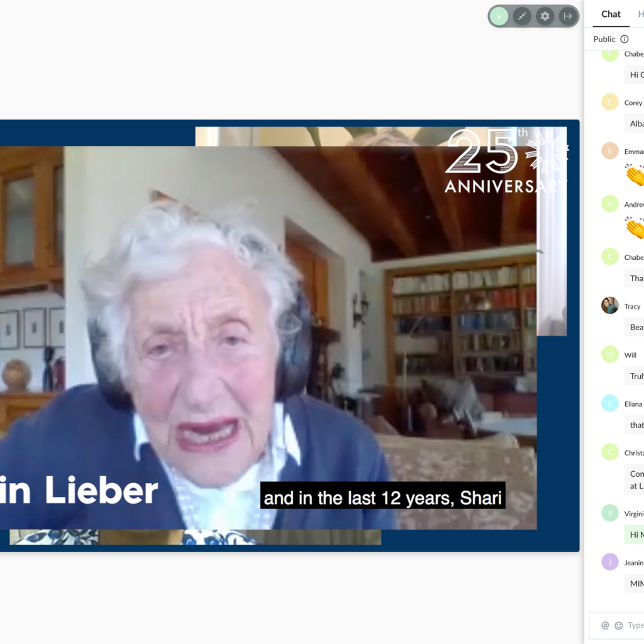The width and height of the screenshot is (644, 644).
Task: Click Will's name in the chat
Action: point(630,355)
